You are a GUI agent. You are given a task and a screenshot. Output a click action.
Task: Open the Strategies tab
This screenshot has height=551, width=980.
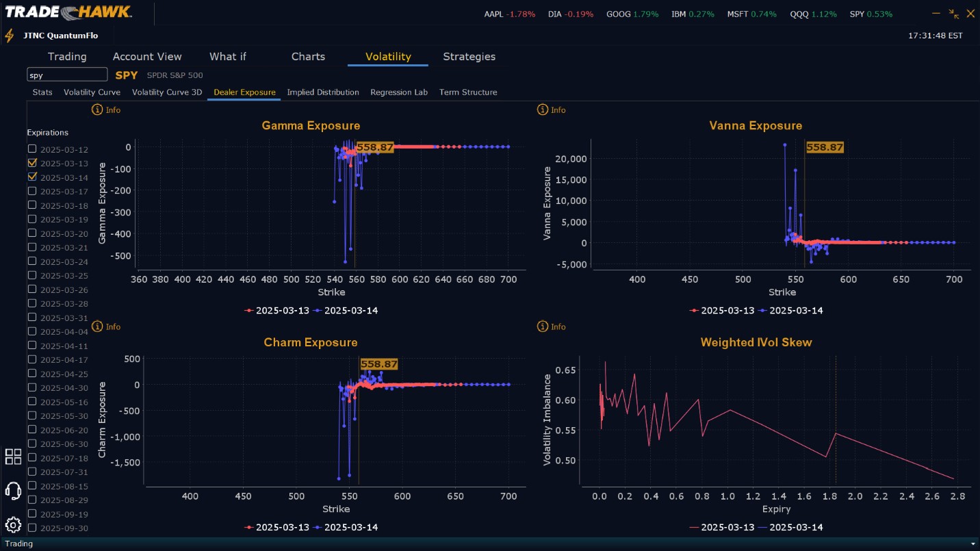coord(469,56)
